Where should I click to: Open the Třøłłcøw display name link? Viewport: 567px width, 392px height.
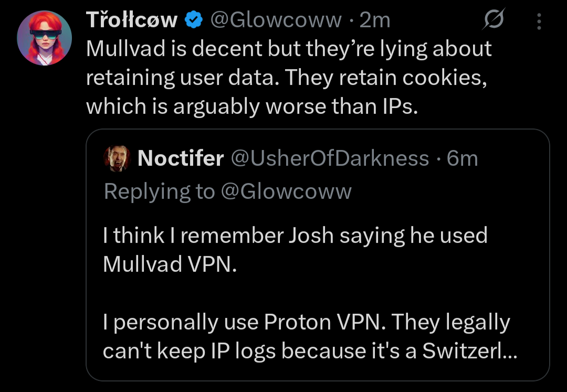point(132,20)
